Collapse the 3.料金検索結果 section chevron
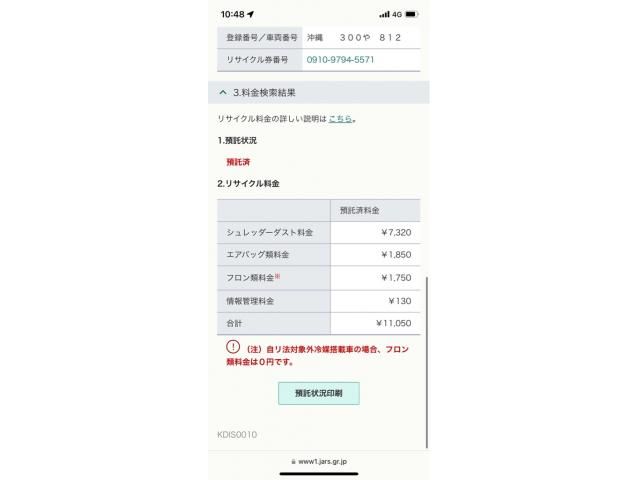The image size is (640, 480). tap(223, 92)
